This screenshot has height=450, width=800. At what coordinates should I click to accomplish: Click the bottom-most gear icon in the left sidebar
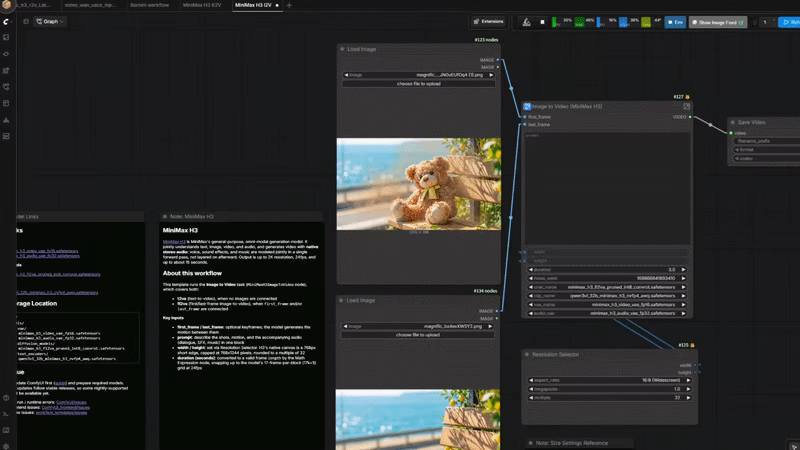6,446
